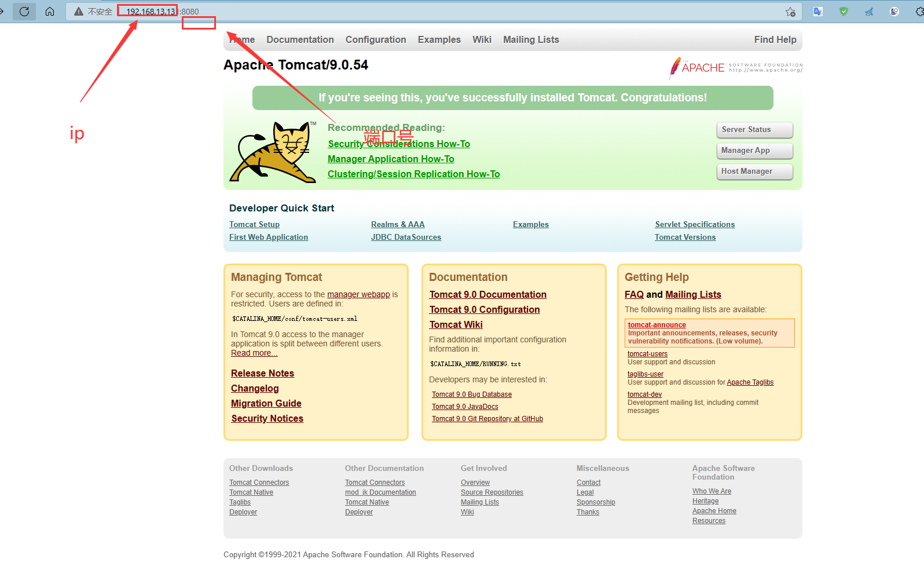Image resolution: width=924 pixels, height=570 pixels.
Task: Click the Apache Software Foundation feather logo
Action: (x=736, y=68)
